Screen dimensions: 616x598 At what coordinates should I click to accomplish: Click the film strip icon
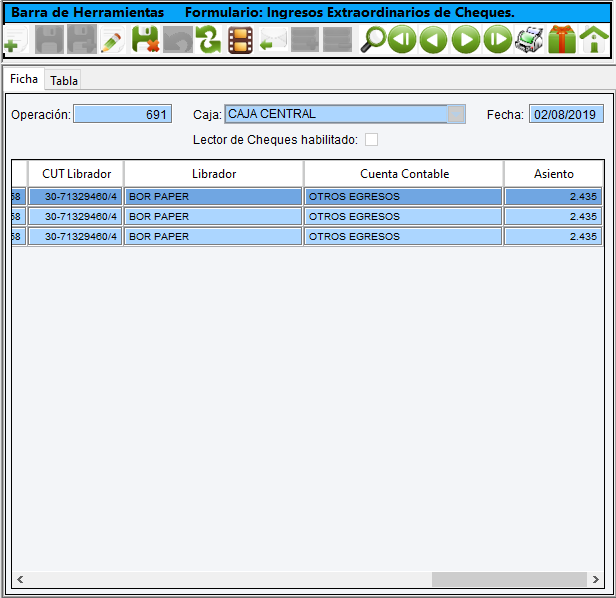(x=240, y=40)
